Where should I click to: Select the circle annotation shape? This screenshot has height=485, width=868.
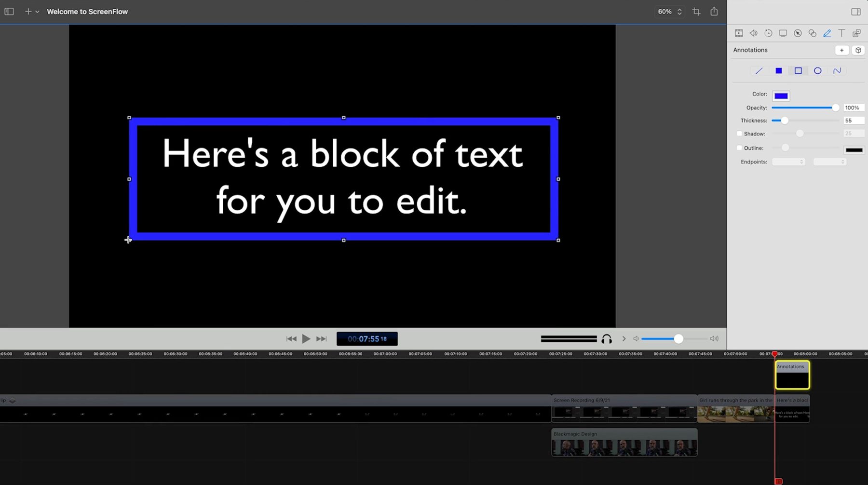point(817,70)
